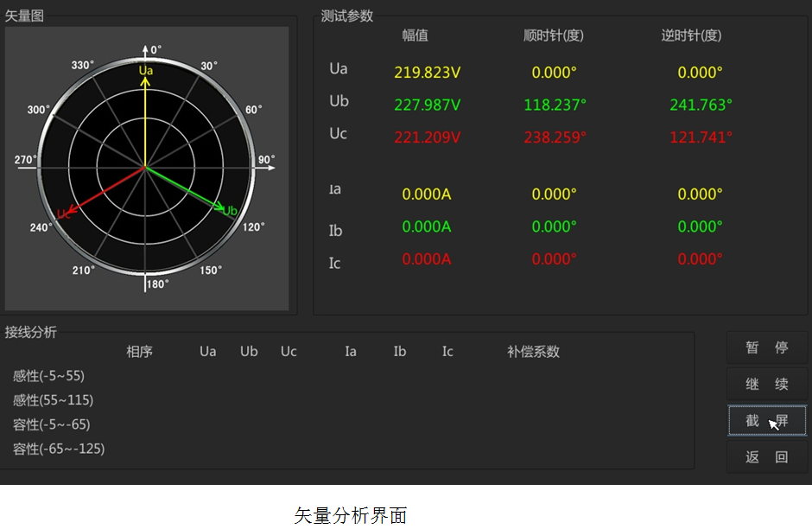Go back using the 返回 button
The image size is (812, 529).
pos(767,457)
